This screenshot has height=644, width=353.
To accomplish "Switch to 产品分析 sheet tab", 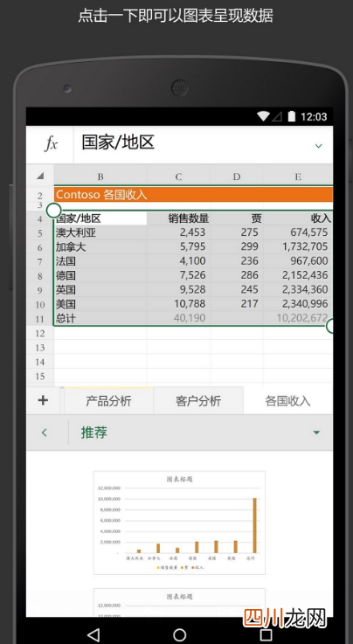I will point(108,401).
